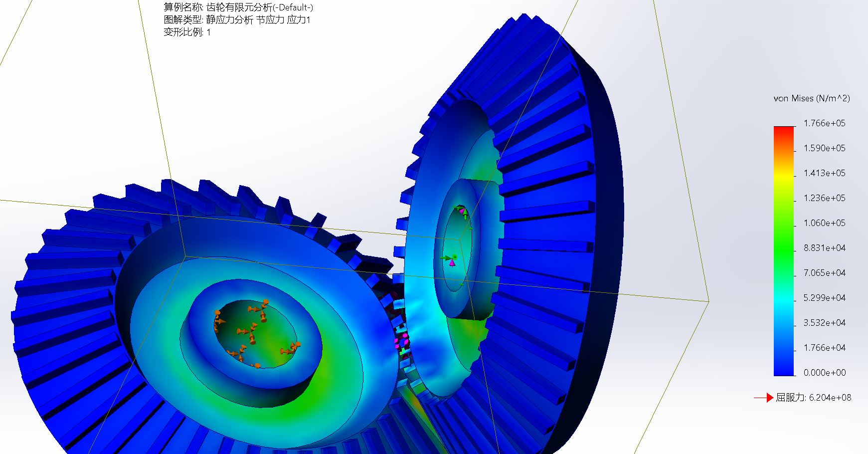
Task: Click the legend maximum value 1.766e+05
Action: point(825,123)
